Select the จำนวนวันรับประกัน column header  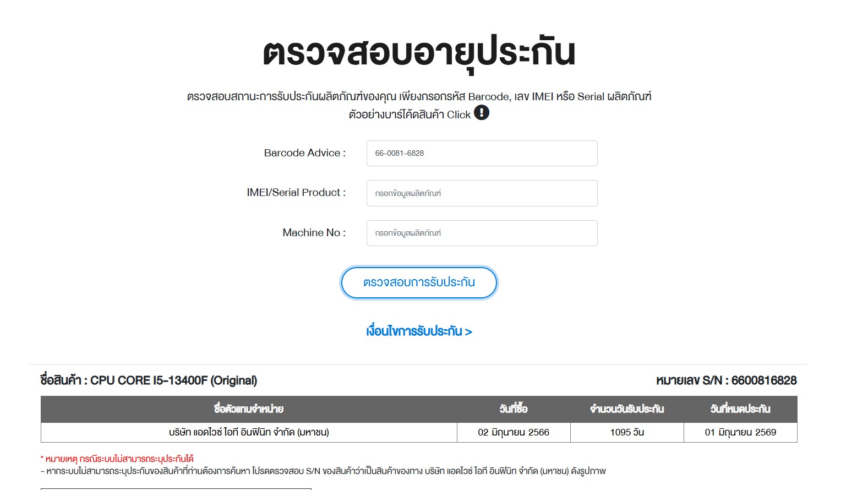coord(627,409)
